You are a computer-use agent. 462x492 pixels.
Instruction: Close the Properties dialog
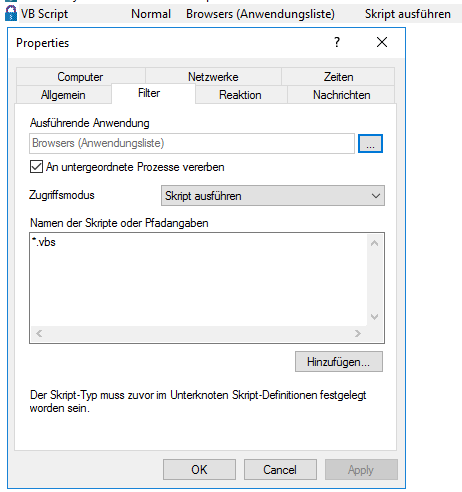[x=382, y=42]
